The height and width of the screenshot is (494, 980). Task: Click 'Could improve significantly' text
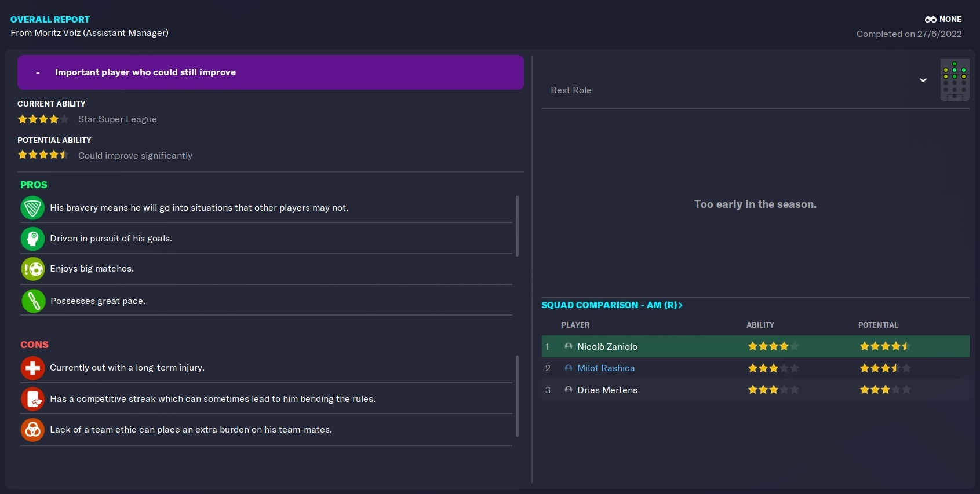pyautogui.click(x=135, y=156)
